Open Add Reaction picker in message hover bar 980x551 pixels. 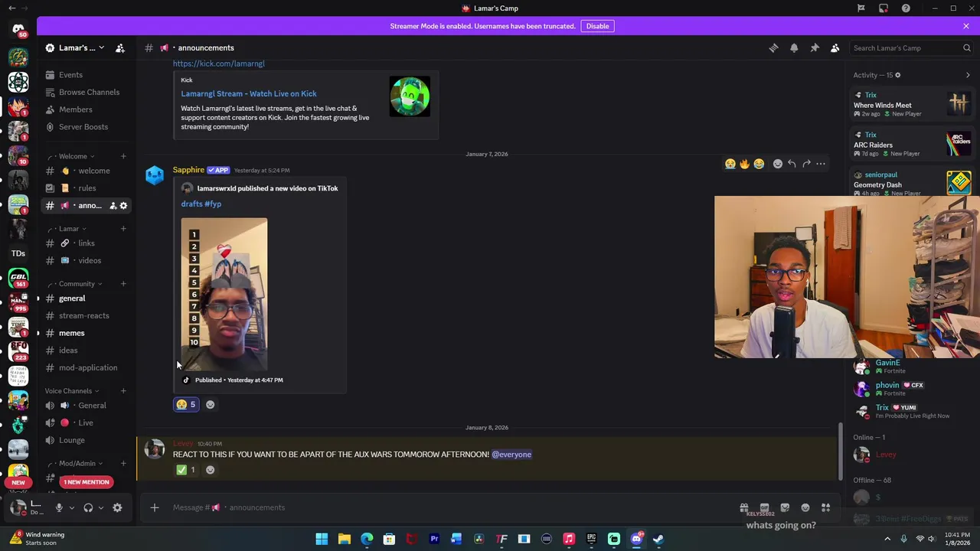(777, 164)
